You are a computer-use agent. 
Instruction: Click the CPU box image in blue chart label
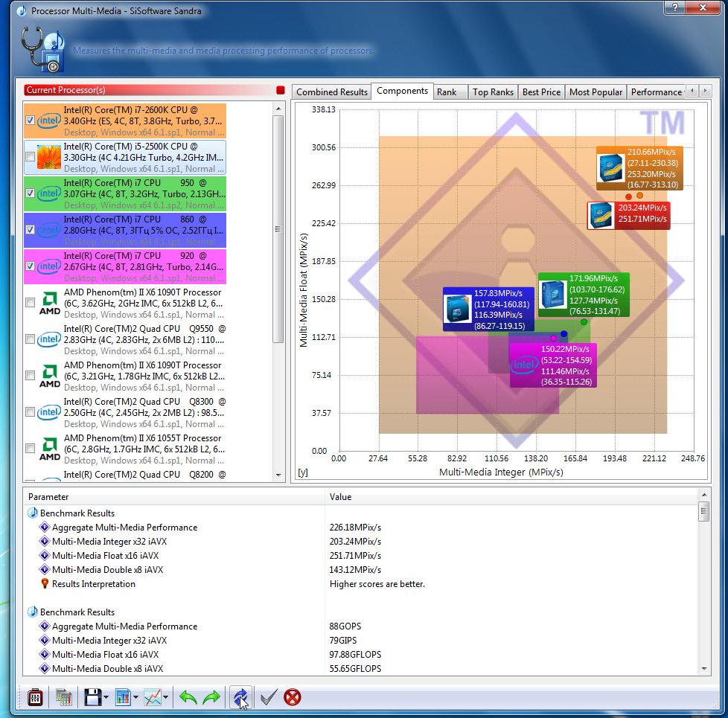tap(457, 309)
